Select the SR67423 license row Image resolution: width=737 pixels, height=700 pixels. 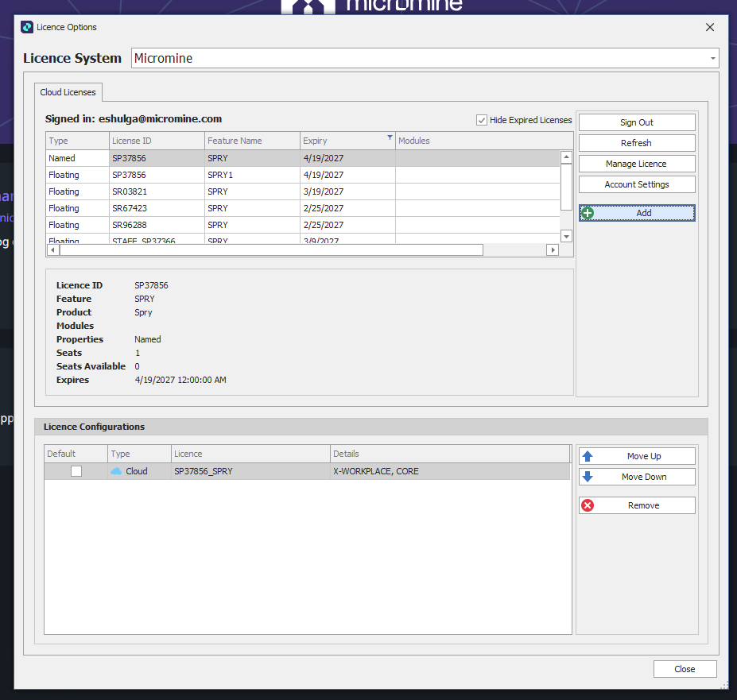[303, 208]
